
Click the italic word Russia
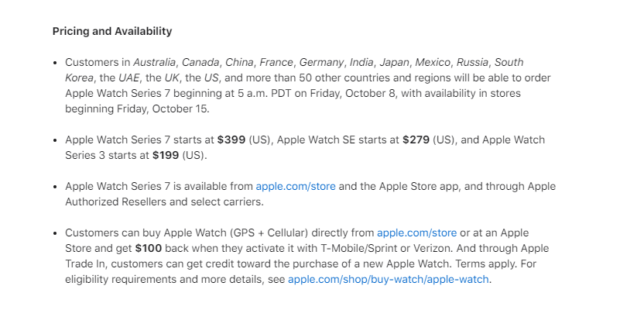[x=472, y=63]
